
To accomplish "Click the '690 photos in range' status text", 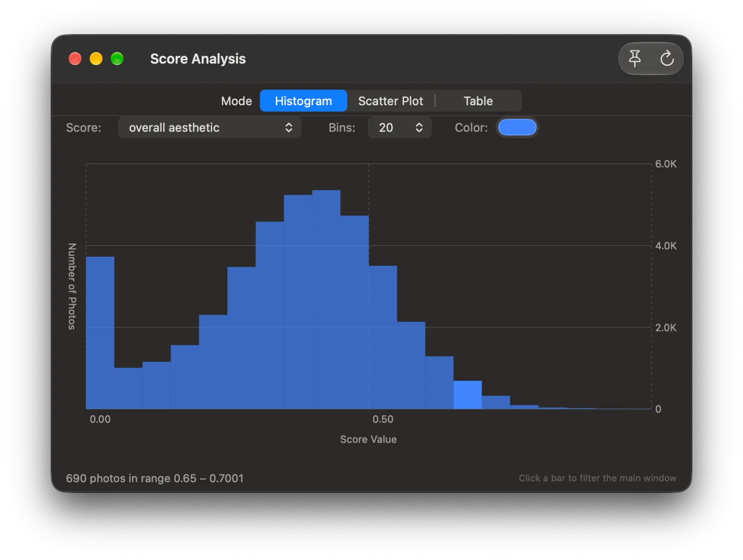I will pos(155,478).
